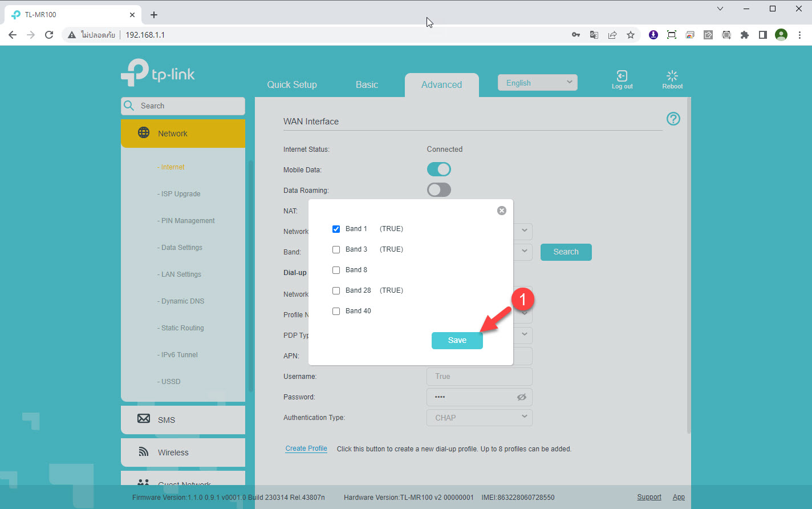Click the Create Profile link

[x=306, y=449]
